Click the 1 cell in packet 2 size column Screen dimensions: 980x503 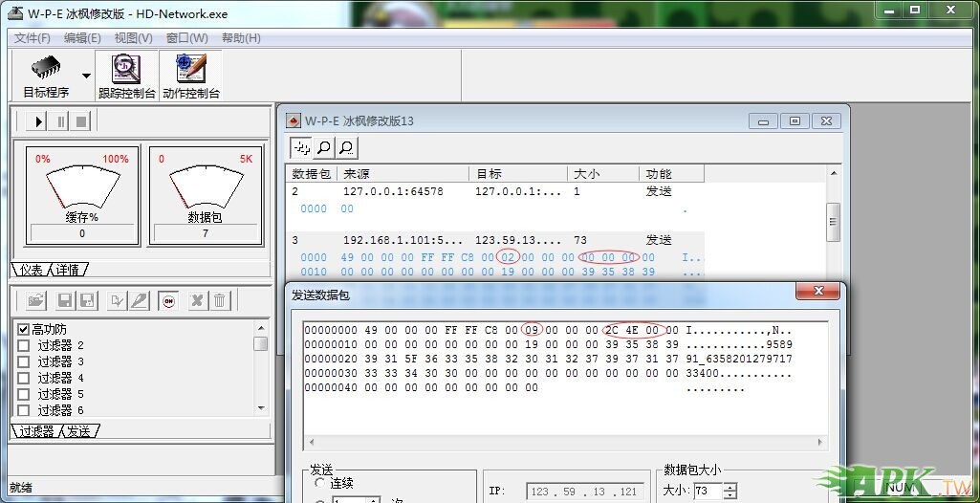click(577, 192)
